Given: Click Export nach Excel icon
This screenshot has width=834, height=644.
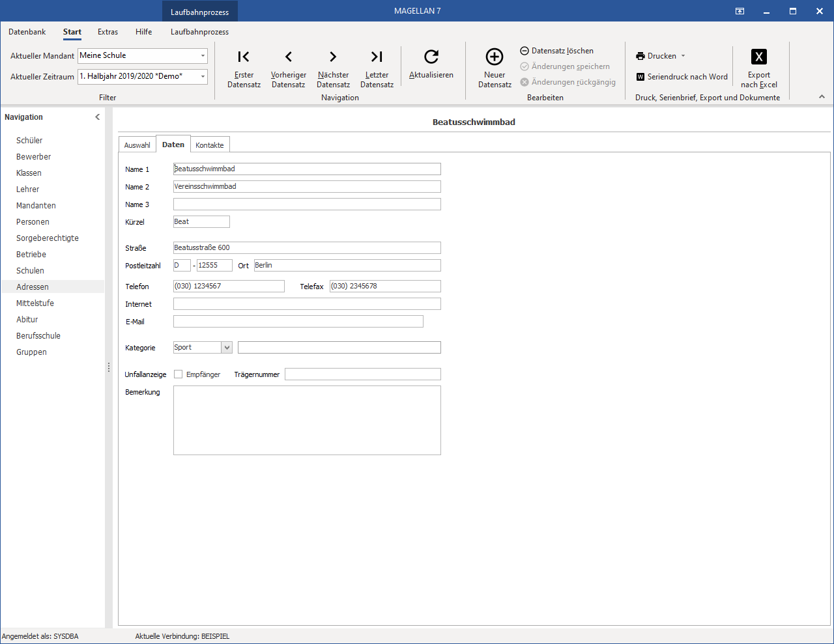Looking at the screenshot, I should [759, 57].
